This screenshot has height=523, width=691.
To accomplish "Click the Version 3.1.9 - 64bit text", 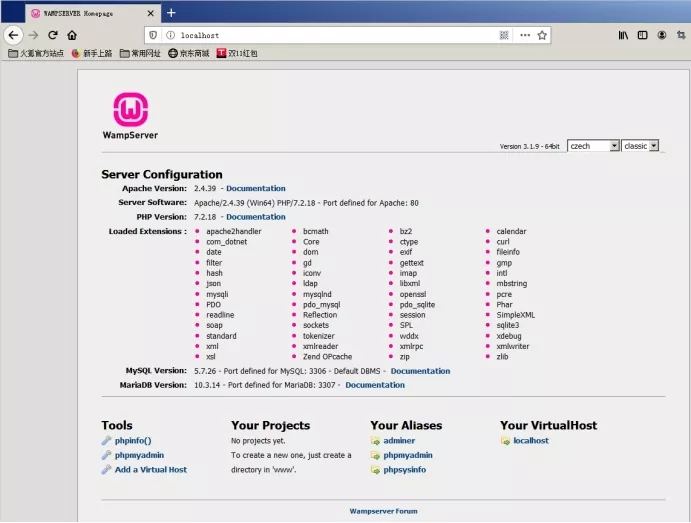I will [x=530, y=146].
